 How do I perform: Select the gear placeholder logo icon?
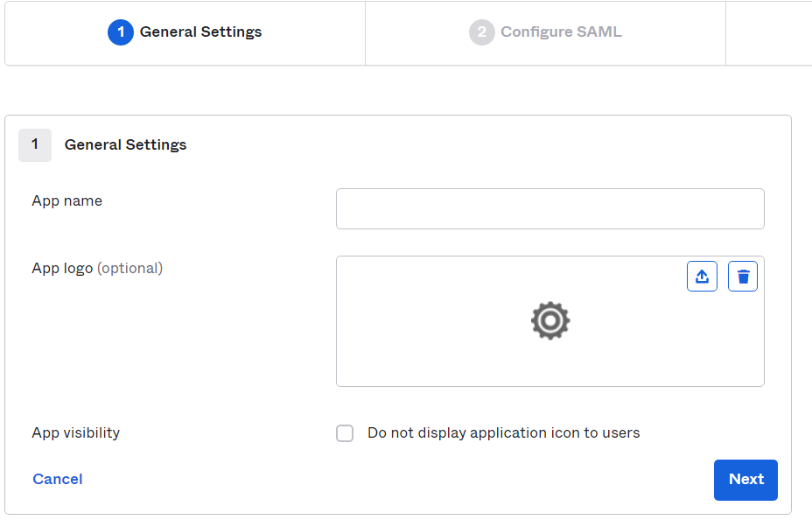[x=550, y=320]
